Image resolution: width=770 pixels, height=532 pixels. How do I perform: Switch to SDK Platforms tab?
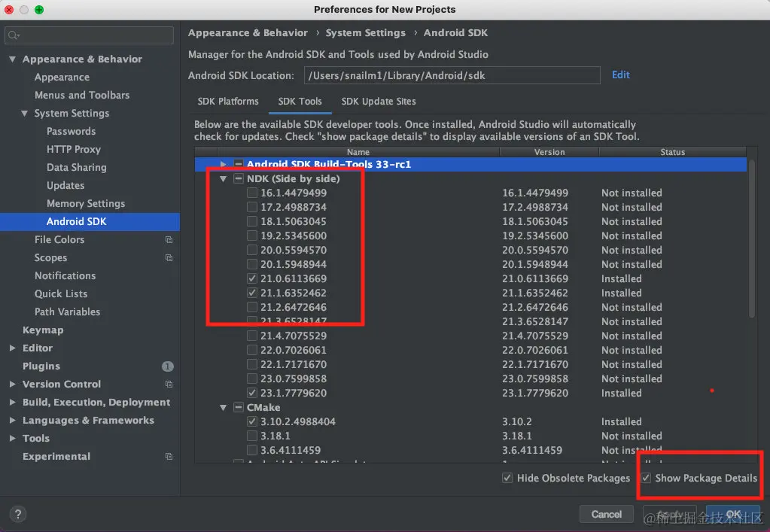pos(228,101)
